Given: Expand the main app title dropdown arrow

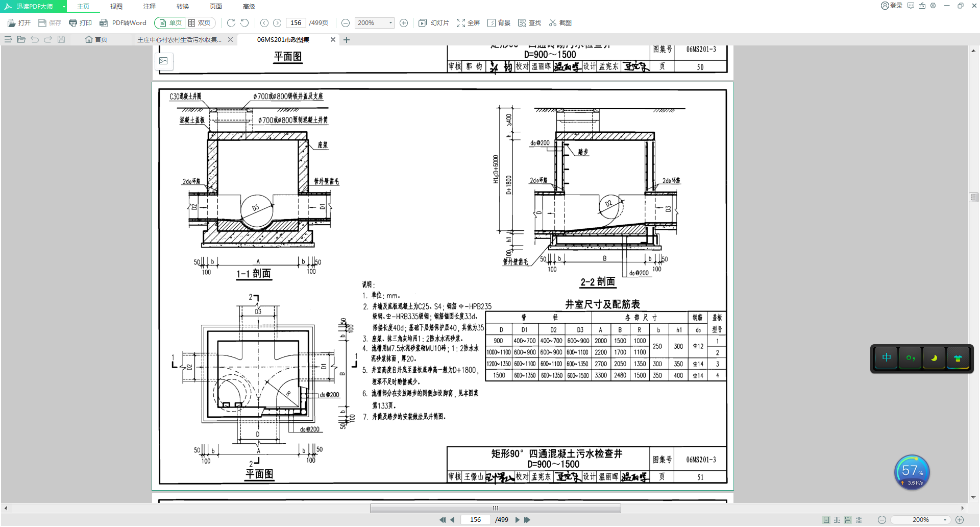Looking at the screenshot, I should [x=64, y=6].
